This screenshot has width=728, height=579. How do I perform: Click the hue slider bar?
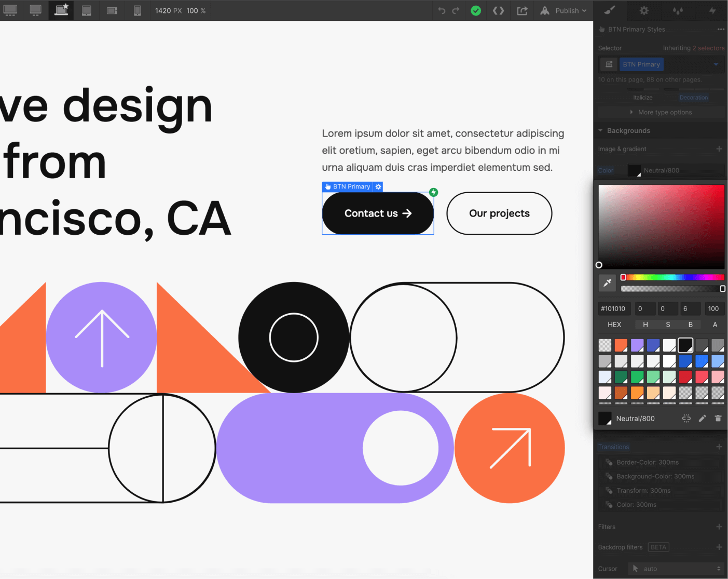pos(672,277)
